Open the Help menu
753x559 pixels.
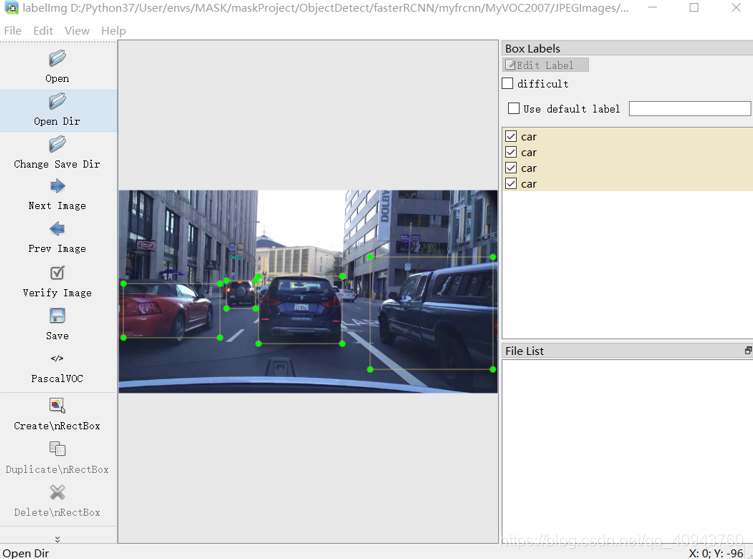[113, 31]
